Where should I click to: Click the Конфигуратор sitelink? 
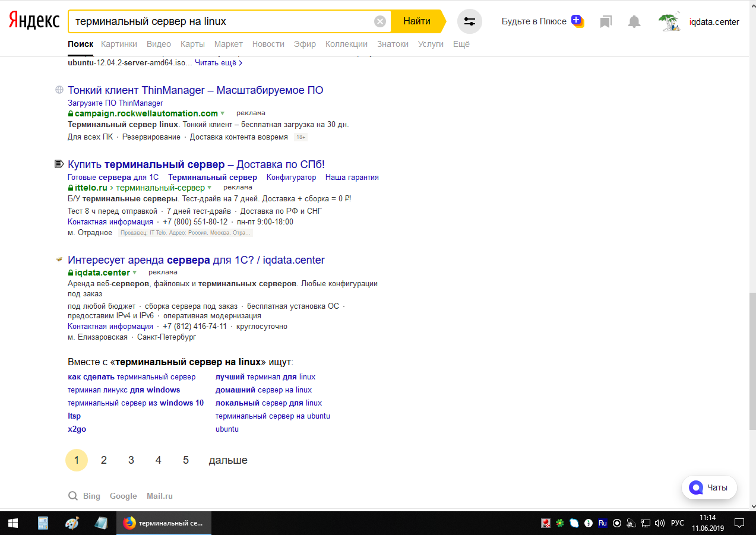point(292,178)
